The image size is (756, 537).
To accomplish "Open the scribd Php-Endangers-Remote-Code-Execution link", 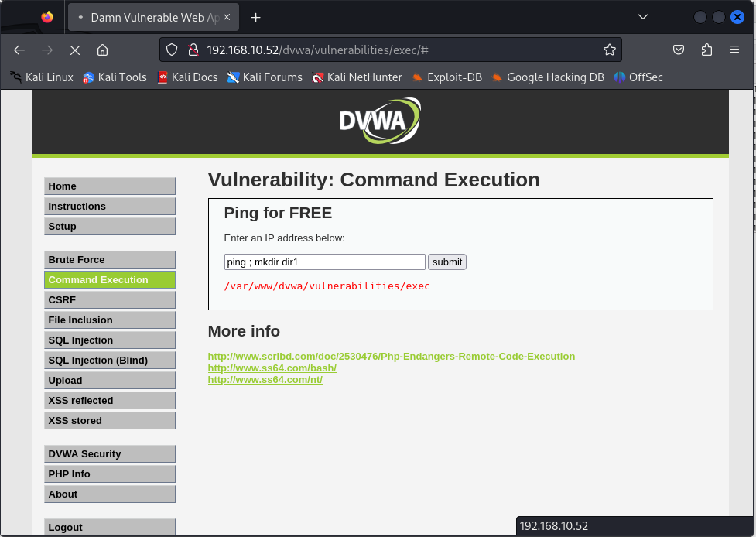I will coord(391,356).
